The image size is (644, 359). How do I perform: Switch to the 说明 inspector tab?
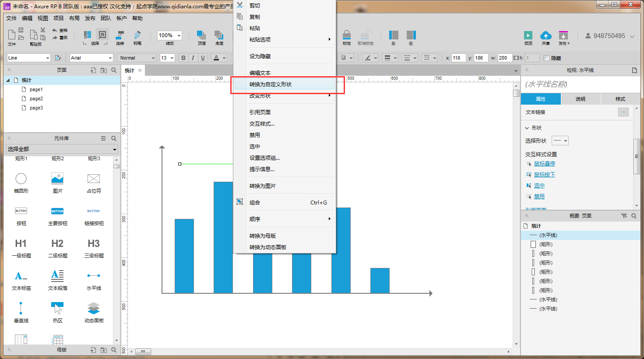(x=581, y=99)
